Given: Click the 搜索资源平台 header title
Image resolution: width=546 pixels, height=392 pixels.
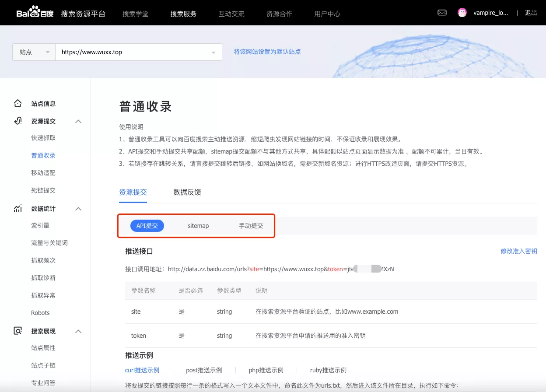Looking at the screenshot, I should [83, 14].
